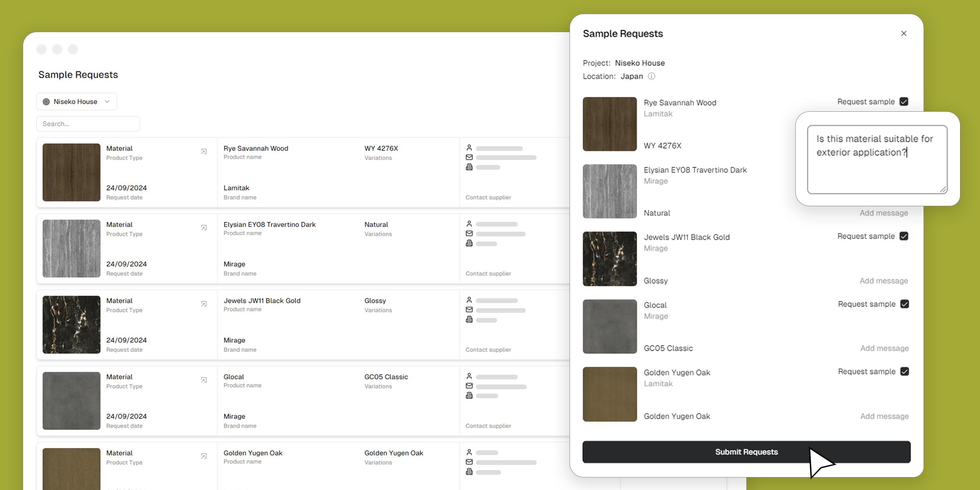The height and width of the screenshot is (490, 980).
Task: Click company building icon in Glocal row
Action: (469, 396)
